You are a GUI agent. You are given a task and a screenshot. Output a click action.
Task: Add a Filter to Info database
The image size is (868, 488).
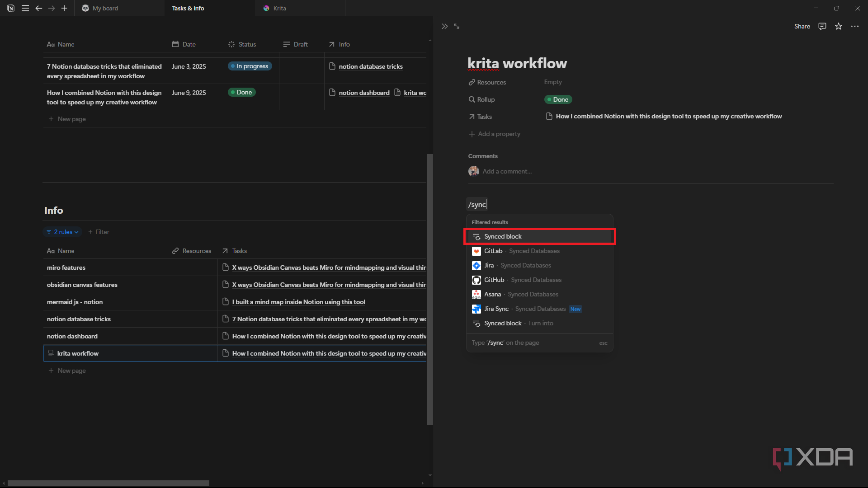click(x=99, y=232)
